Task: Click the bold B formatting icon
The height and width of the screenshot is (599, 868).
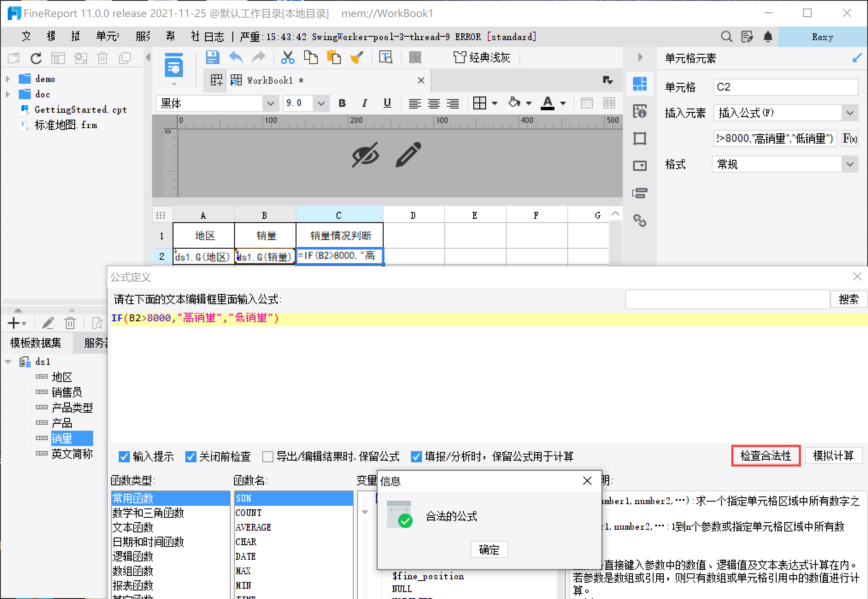Action: pyautogui.click(x=342, y=103)
